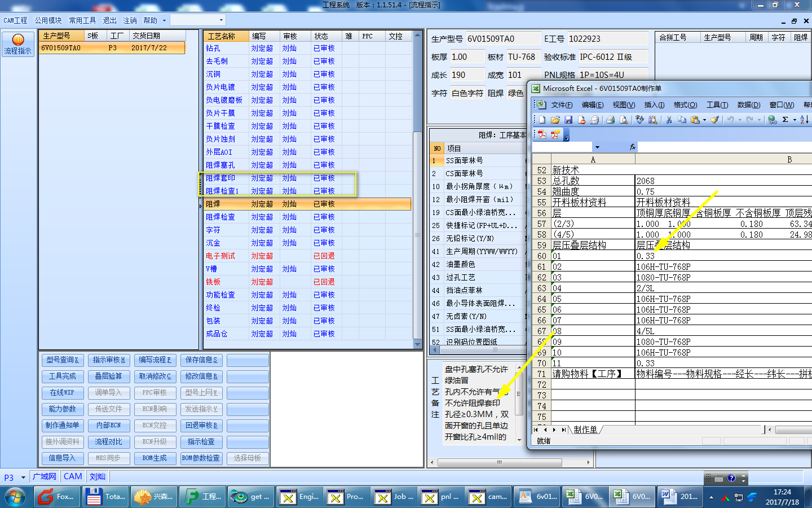Click Excel's Open folder icon

555,120
